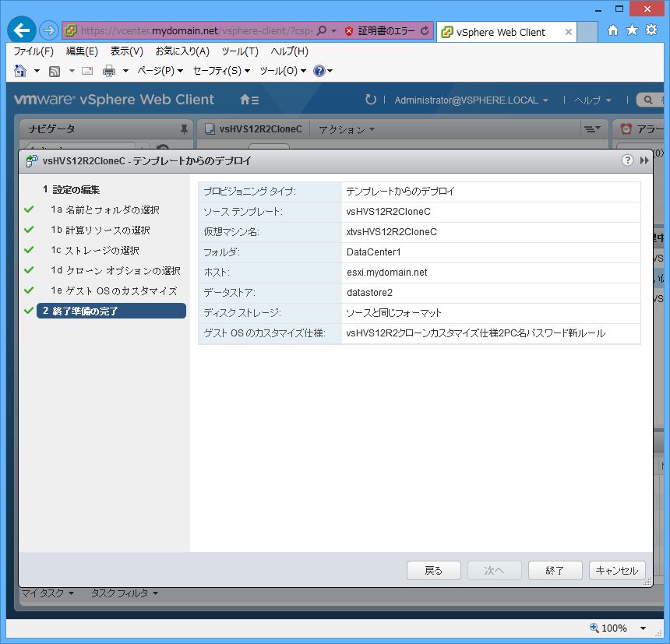The width and height of the screenshot is (670, 644).
Task: Open the browser home page icon
Action: point(613,30)
